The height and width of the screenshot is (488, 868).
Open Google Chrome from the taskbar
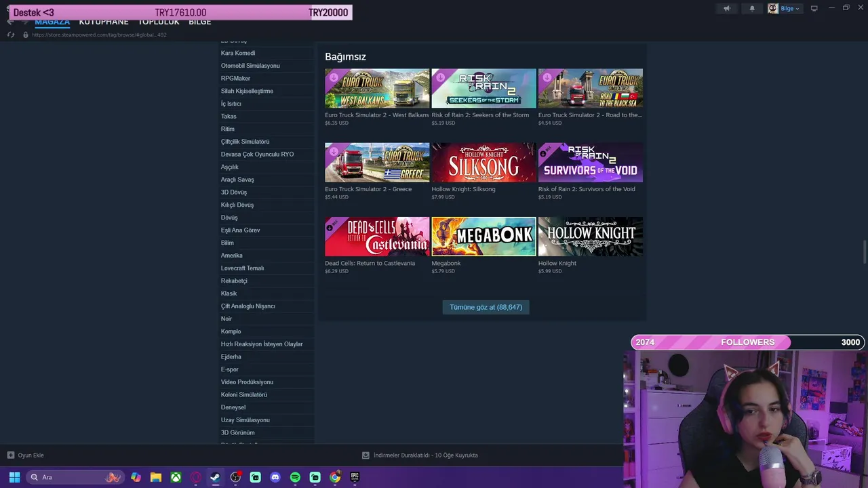tap(335, 477)
